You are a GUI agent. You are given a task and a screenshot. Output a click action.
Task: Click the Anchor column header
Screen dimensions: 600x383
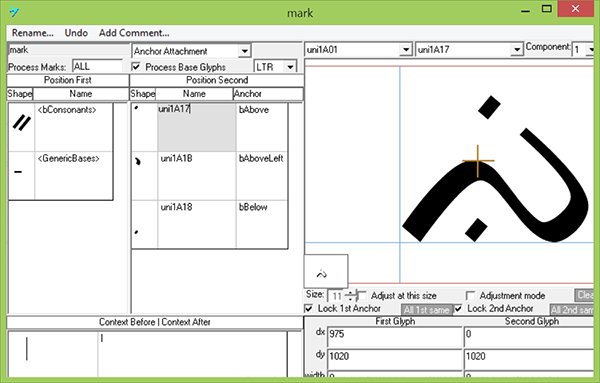pos(268,94)
